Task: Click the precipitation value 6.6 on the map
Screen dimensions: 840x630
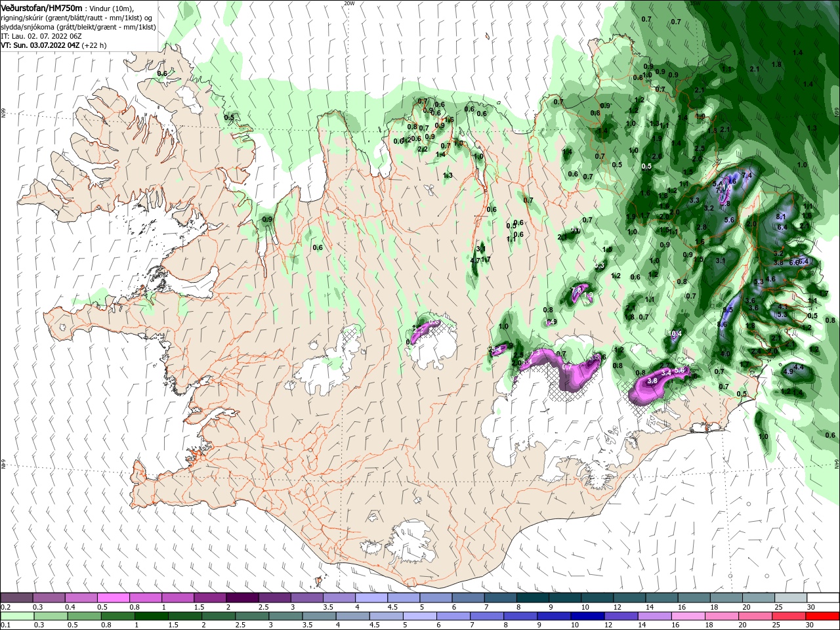Action: point(793,262)
